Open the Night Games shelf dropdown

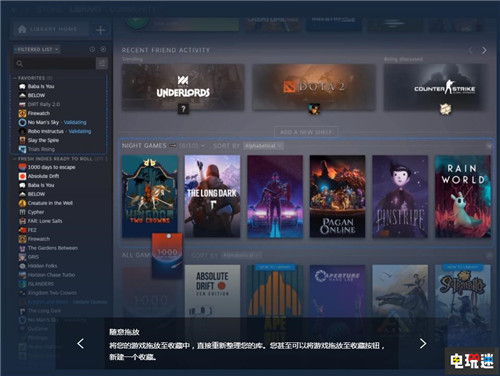click(203, 146)
